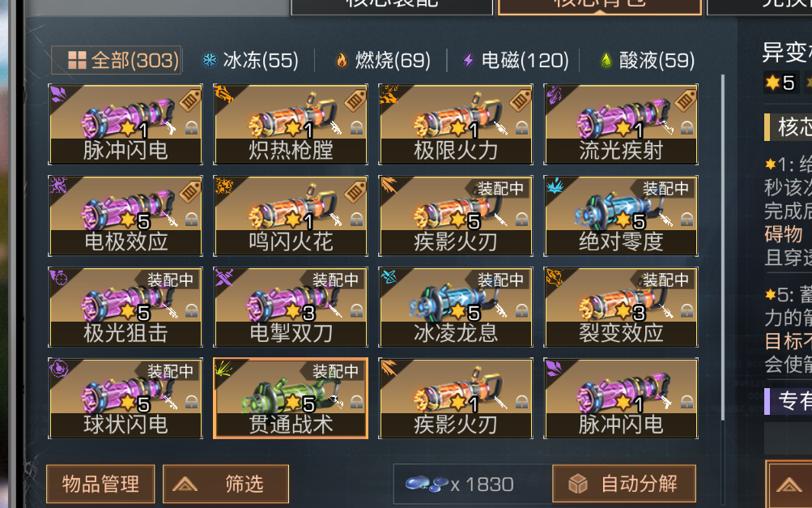
Task: Select the 绝对零度 ice core item
Action: point(621,216)
